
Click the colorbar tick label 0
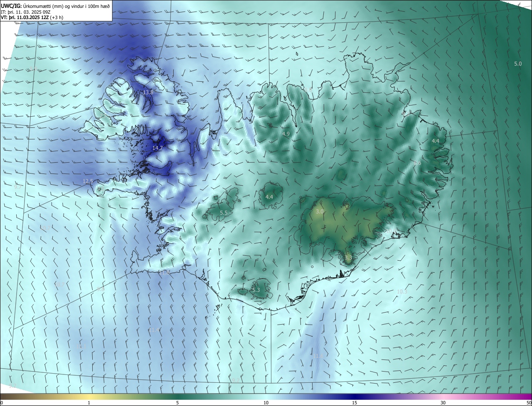click(2, 403)
